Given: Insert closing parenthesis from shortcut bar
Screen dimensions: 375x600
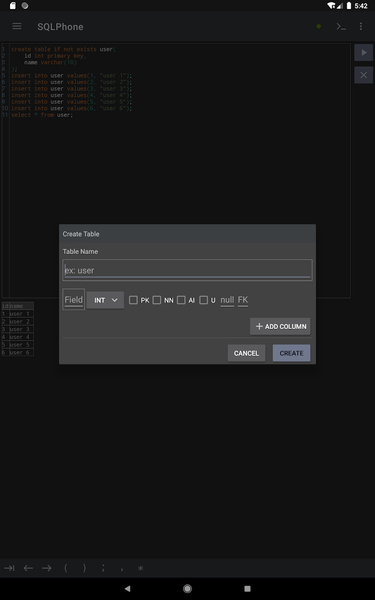Looking at the screenshot, I should point(84,568).
